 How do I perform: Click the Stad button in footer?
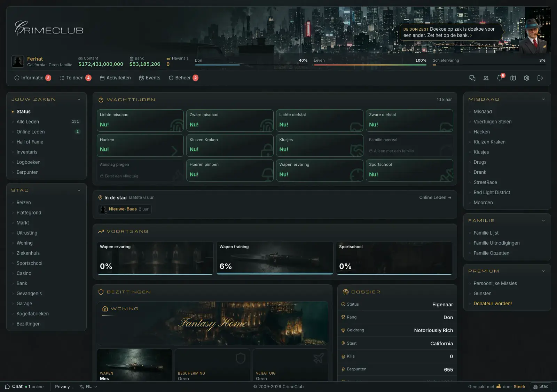pos(541,386)
